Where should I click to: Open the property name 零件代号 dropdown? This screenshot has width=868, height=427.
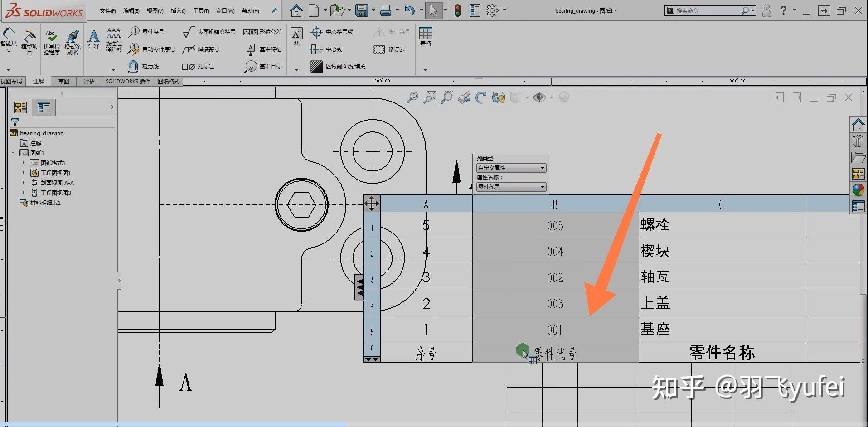(x=511, y=187)
